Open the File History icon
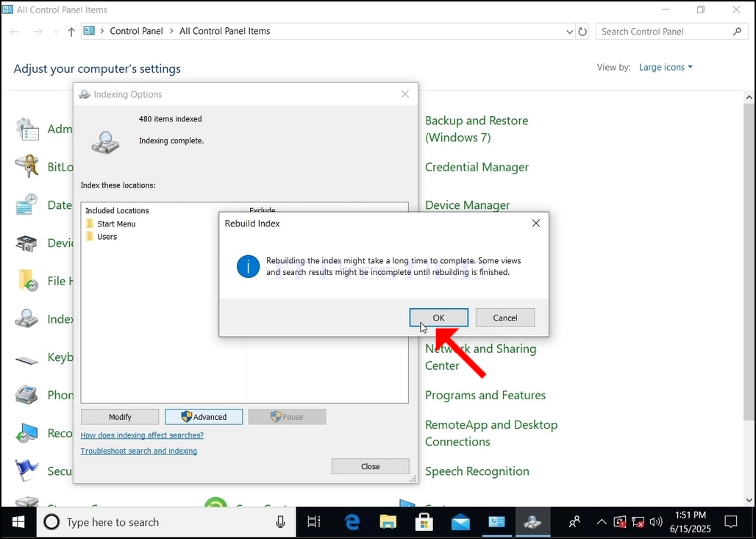The image size is (756, 539). pyautogui.click(x=27, y=281)
